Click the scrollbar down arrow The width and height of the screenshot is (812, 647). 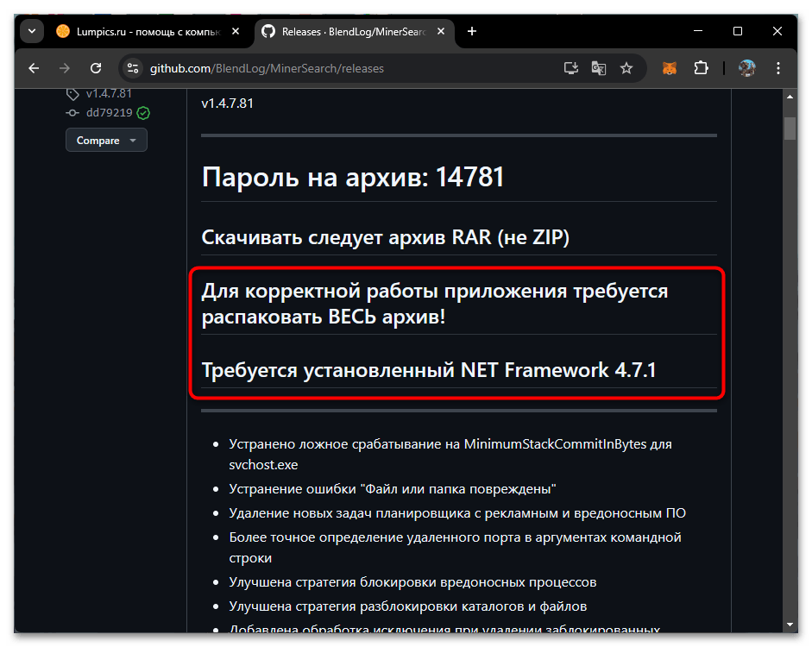(790, 625)
